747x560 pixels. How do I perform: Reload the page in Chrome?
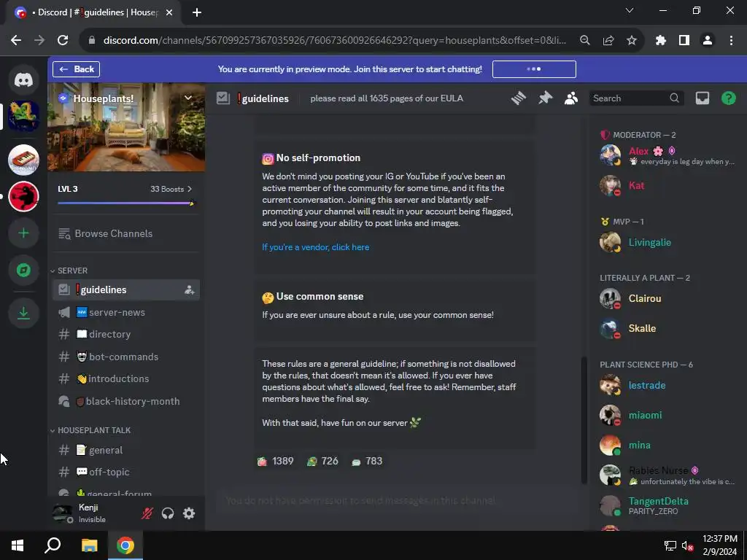pyautogui.click(x=63, y=41)
